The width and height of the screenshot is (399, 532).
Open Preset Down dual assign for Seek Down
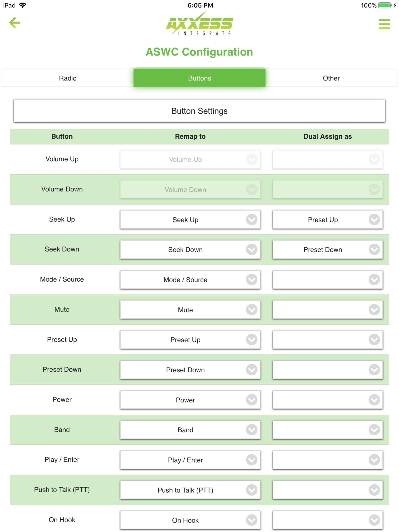click(x=327, y=250)
